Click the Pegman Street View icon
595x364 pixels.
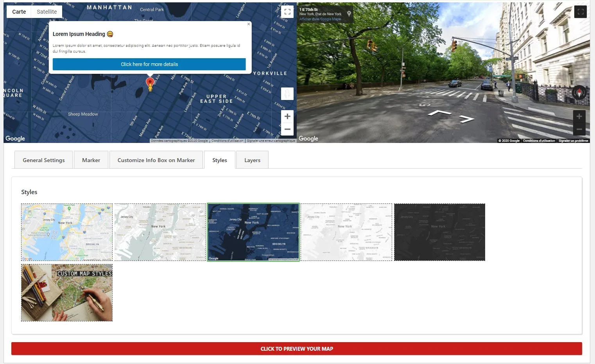click(x=287, y=94)
